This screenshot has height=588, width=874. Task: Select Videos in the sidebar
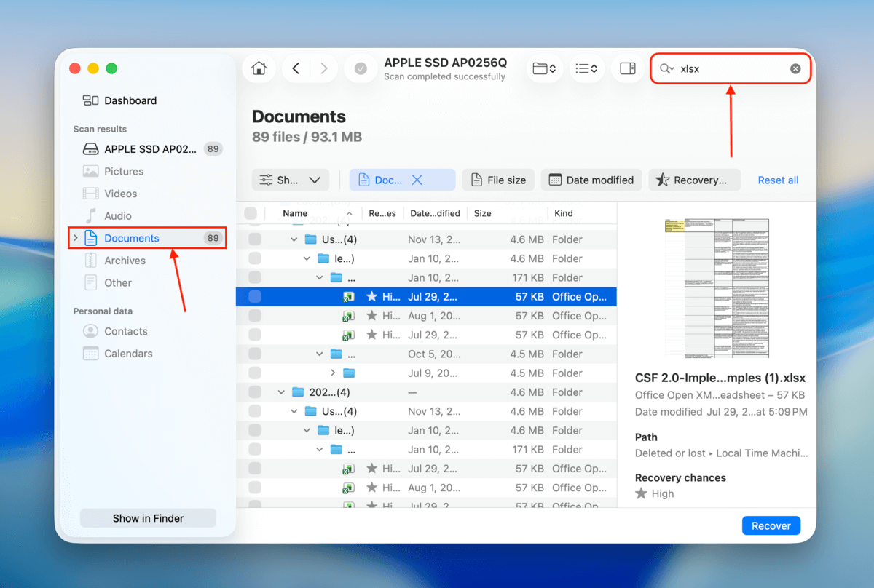122,193
